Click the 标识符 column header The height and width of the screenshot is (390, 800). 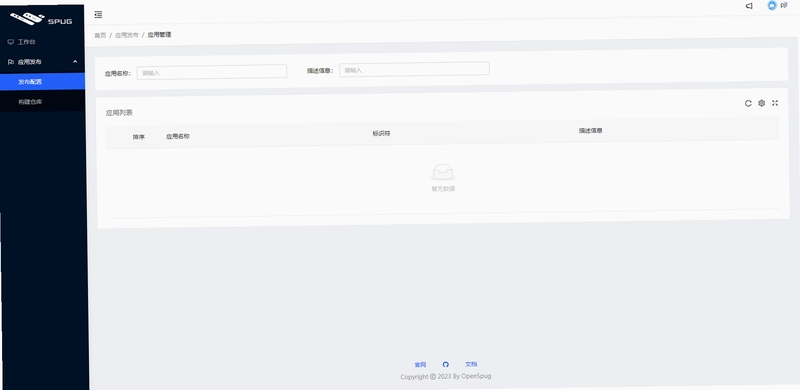(381, 133)
